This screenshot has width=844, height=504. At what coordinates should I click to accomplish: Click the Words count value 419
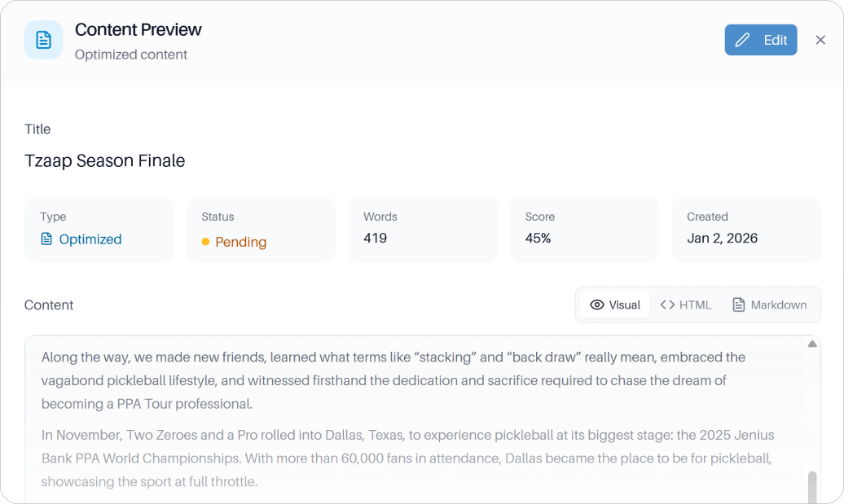(x=375, y=239)
